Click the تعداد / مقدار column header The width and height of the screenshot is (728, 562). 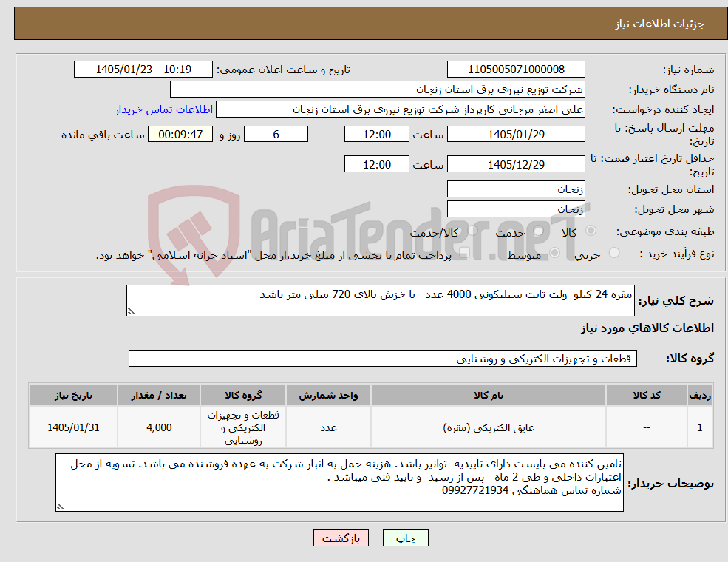click(159, 396)
